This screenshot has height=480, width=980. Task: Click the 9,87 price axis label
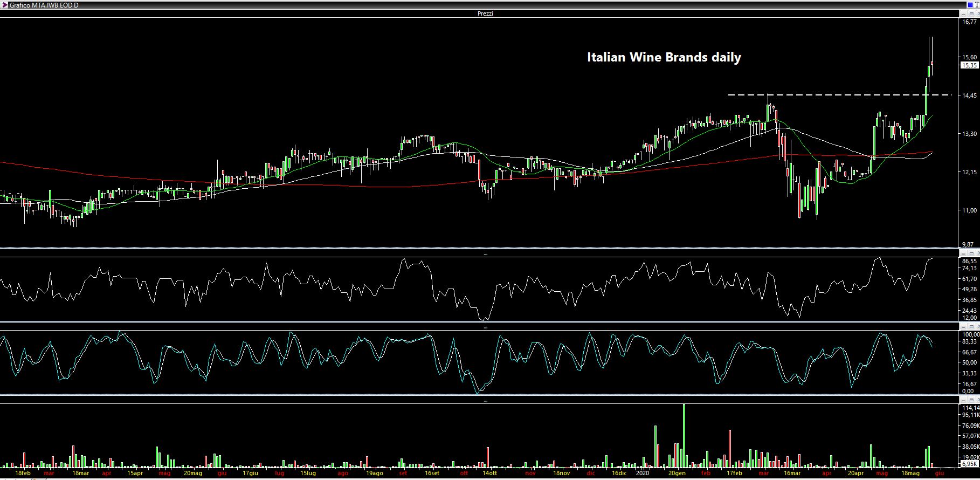(x=969, y=244)
